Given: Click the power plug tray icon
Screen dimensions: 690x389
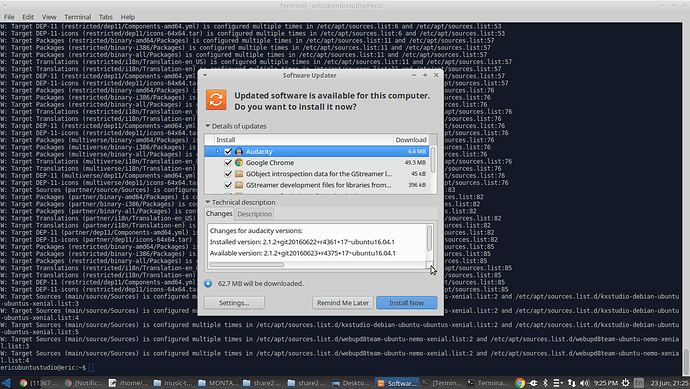Looking at the screenshot, I should click(533, 383).
